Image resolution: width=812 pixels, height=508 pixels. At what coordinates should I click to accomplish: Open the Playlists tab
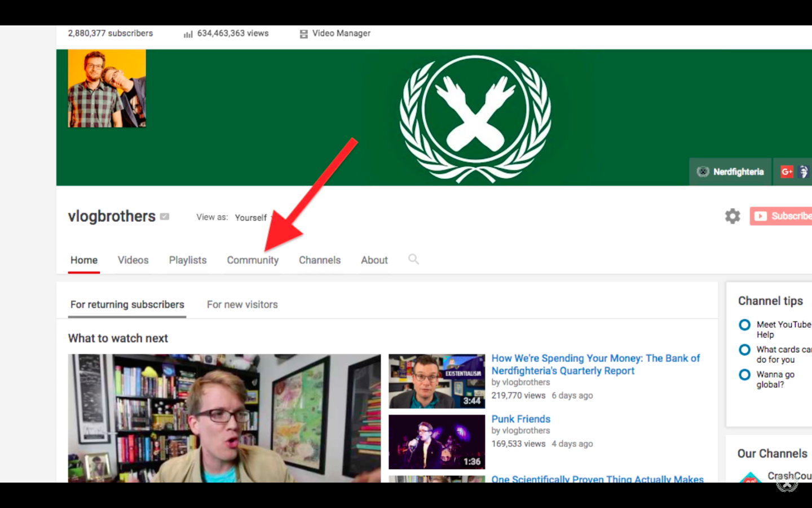point(188,260)
